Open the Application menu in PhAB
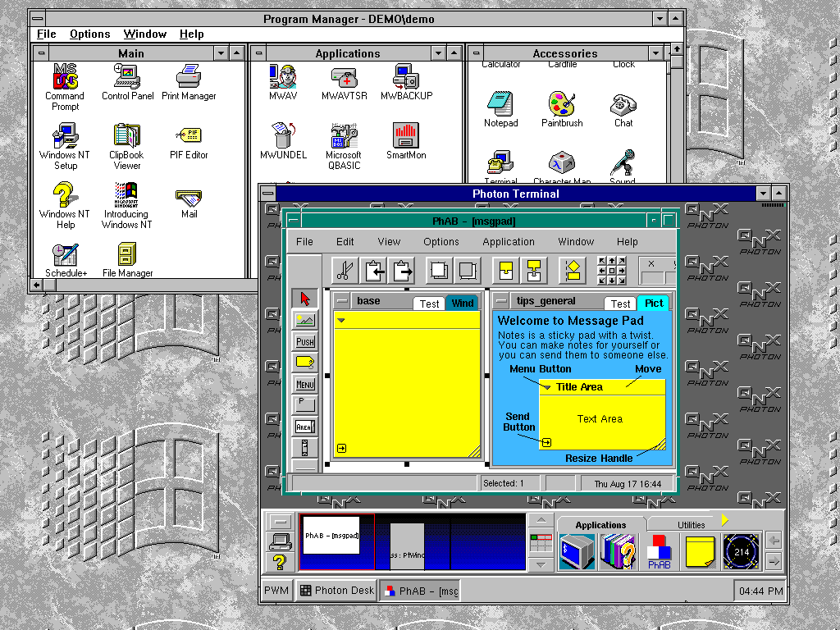The image size is (840, 630). coord(508,242)
